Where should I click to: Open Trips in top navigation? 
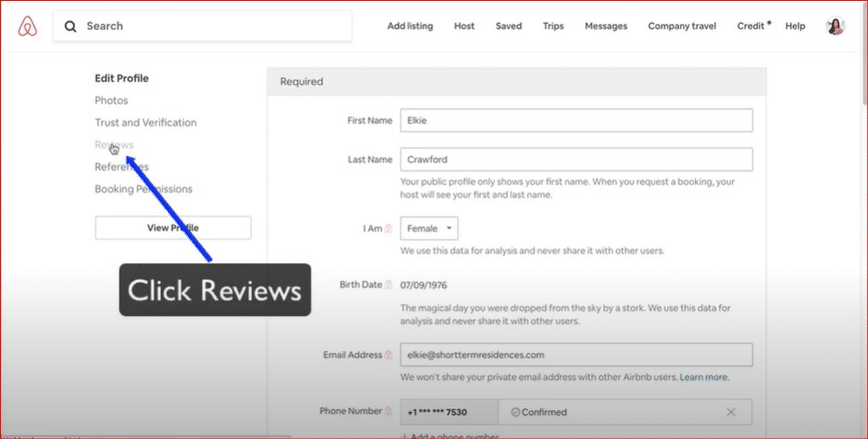pyautogui.click(x=553, y=26)
